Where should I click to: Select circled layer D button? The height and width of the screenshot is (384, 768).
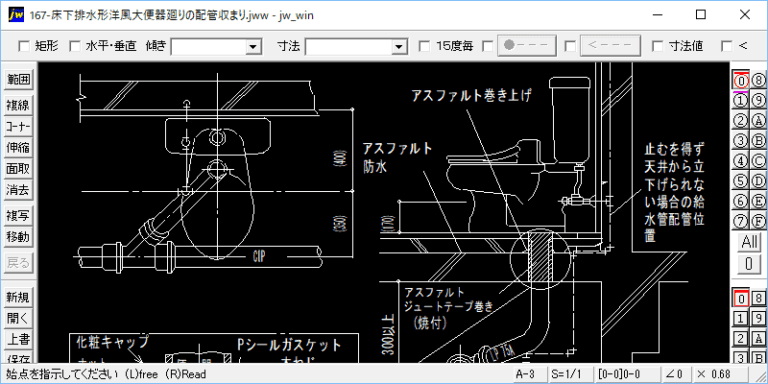pos(758,181)
